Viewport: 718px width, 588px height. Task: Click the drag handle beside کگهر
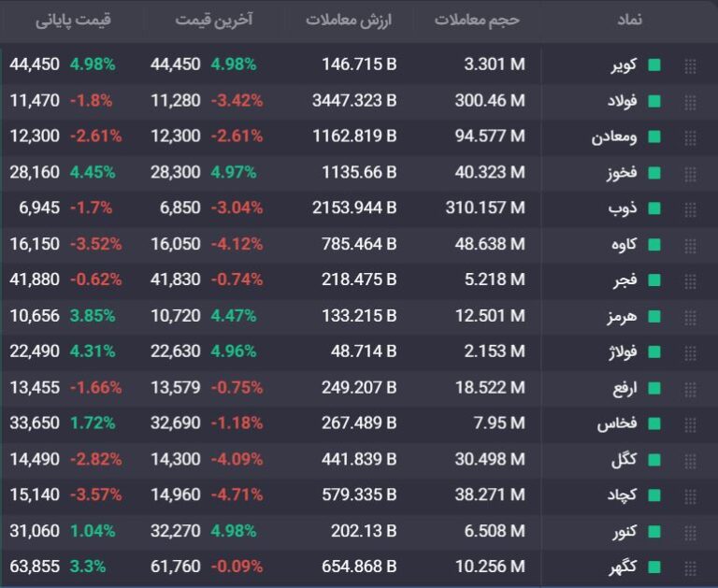pyautogui.click(x=691, y=567)
